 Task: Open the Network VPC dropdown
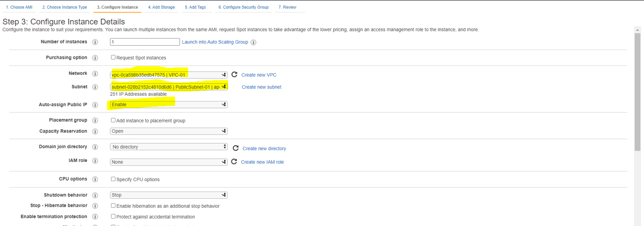(x=169, y=75)
